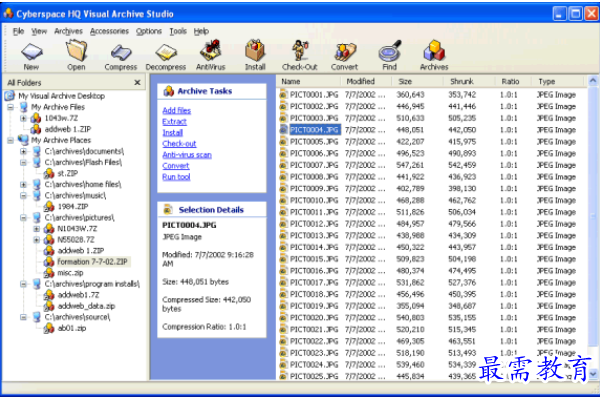Open the File menu

click(18, 31)
